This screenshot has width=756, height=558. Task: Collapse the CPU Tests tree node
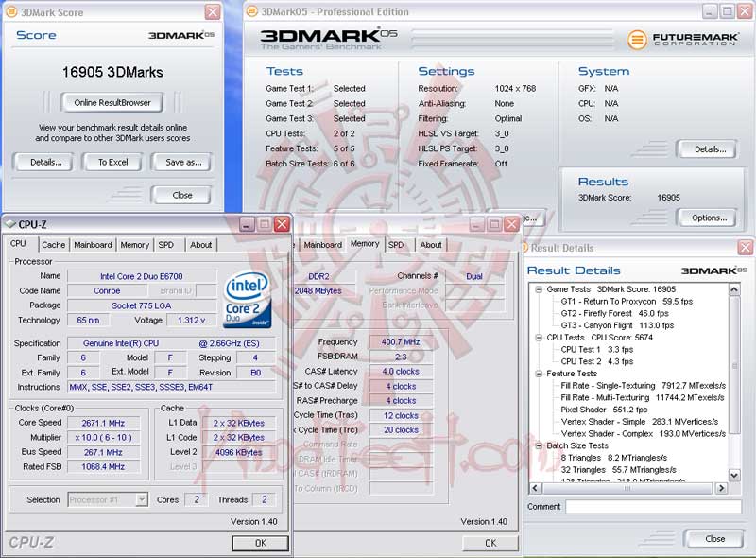[x=539, y=338]
